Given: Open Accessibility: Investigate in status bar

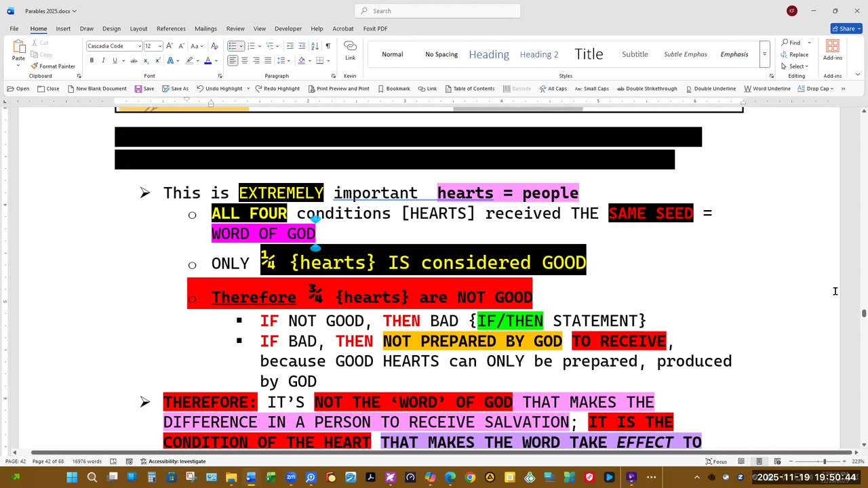Looking at the screenshot, I should (x=173, y=462).
